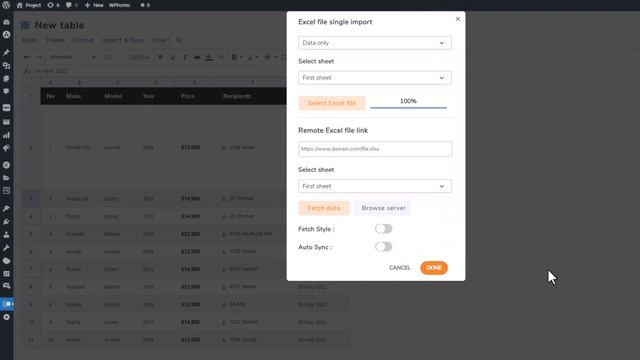
Task: Open the updates icon showing 6
Action: (x=53, y=5)
